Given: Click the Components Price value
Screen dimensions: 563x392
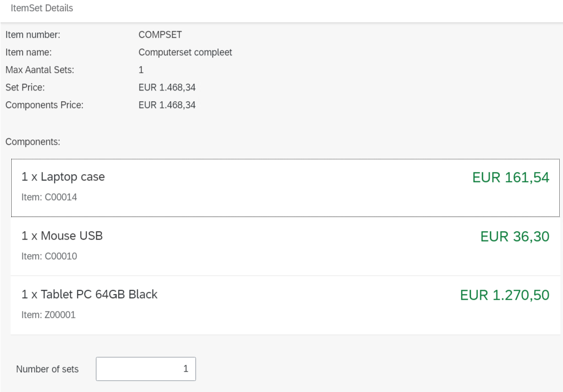Looking at the screenshot, I should click(167, 105).
